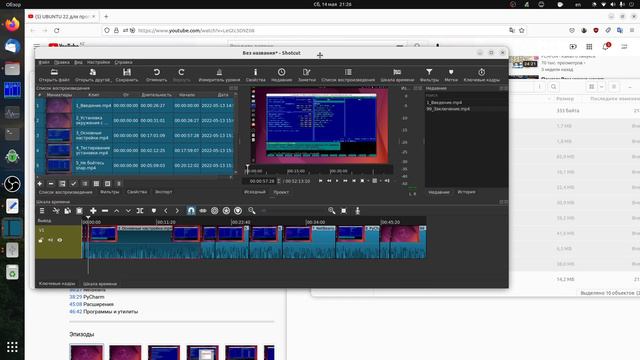This screenshot has width=640, height=360.
Task: Open the File (Файл) menu
Action: tap(44, 62)
